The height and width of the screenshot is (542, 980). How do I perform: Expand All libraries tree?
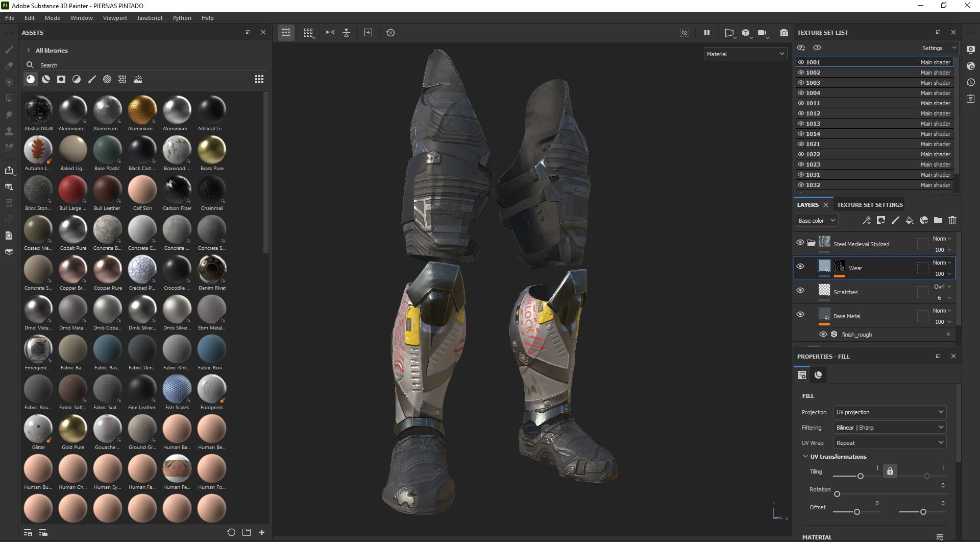[x=29, y=50]
